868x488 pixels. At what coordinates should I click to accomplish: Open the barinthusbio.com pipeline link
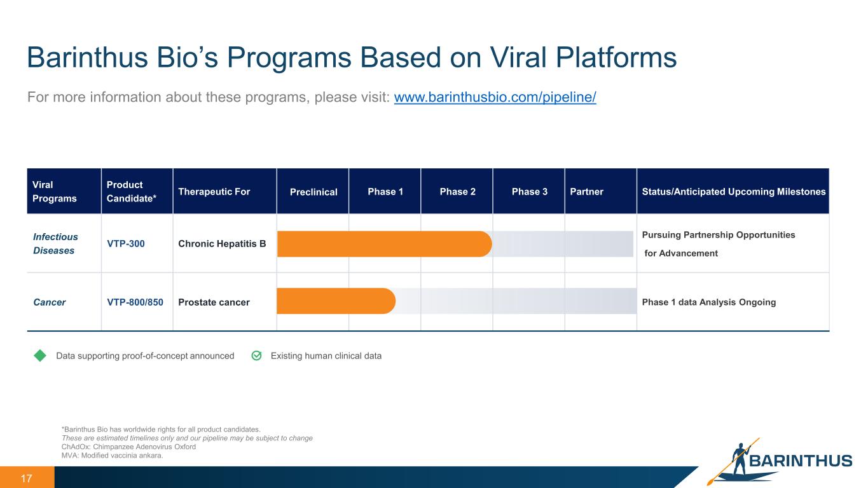coord(495,98)
